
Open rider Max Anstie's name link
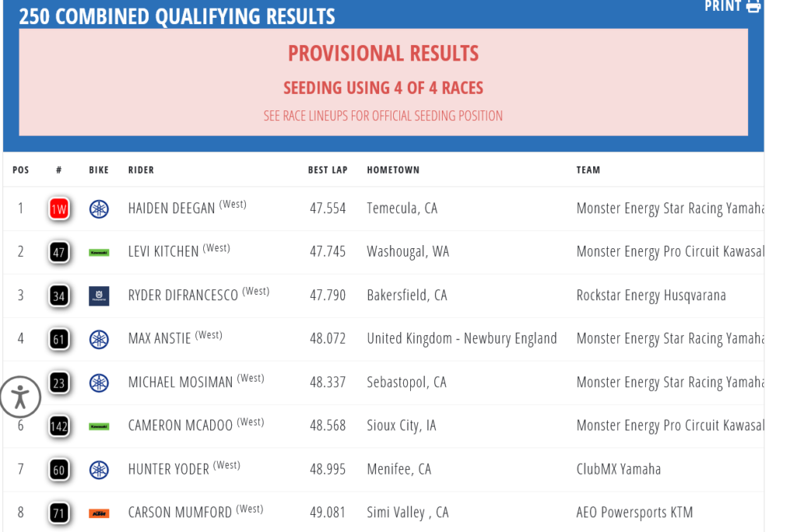pos(160,339)
